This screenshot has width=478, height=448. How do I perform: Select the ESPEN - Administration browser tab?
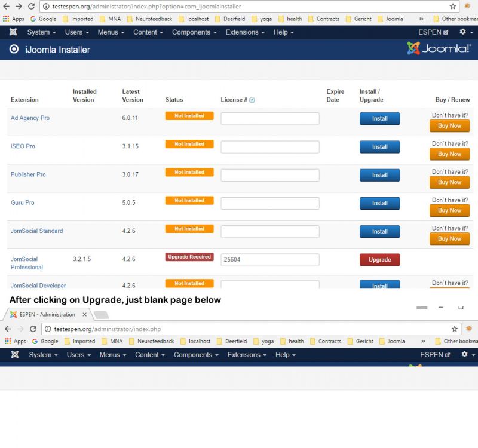[46, 314]
